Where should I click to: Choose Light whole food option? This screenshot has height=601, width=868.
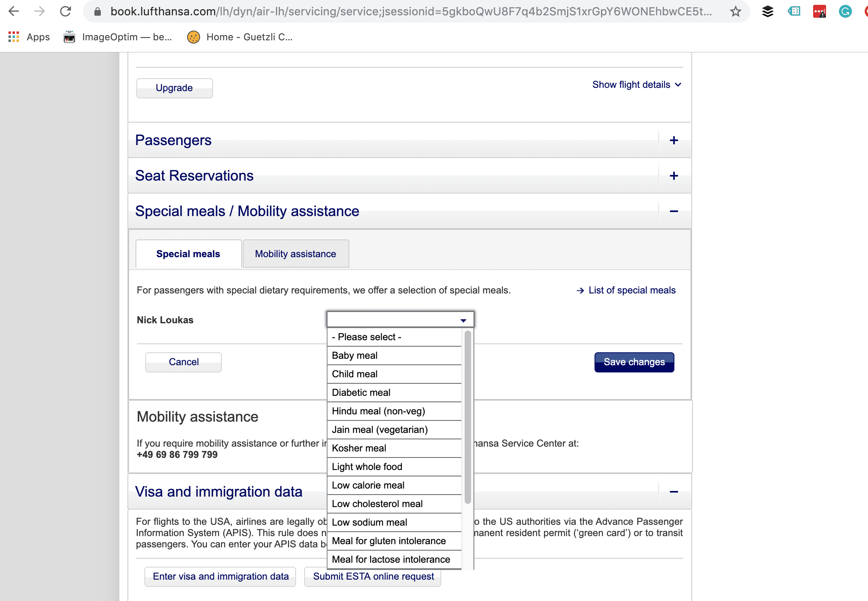(394, 467)
